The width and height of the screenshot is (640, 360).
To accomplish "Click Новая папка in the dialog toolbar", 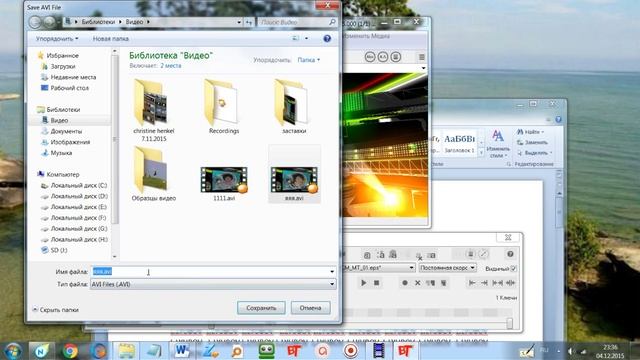I will point(111,39).
